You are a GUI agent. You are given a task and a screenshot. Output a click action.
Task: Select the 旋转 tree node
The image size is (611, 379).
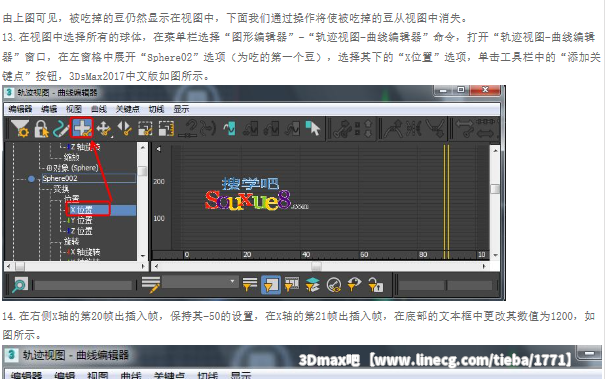click(71, 242)
